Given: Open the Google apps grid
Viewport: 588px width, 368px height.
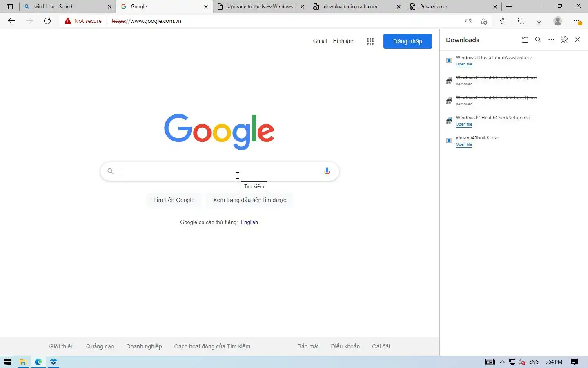Looking at the screenshot, I should point(370,41).
